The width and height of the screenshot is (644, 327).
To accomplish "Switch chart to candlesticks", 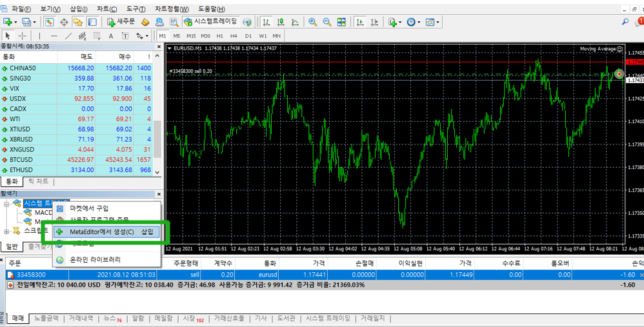I will point(281,22).
